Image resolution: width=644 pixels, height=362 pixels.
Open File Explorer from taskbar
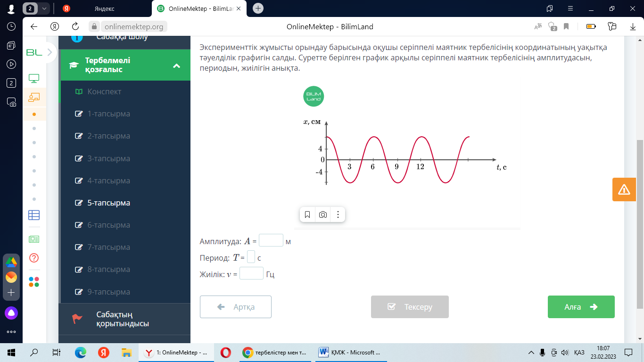pyautogui.click(x=126, y=353)
